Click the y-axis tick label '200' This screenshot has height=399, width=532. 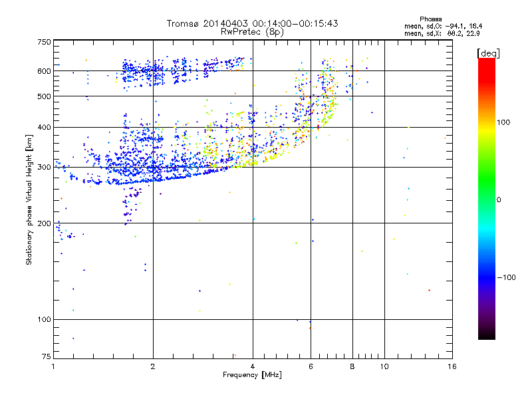point(44,223)
